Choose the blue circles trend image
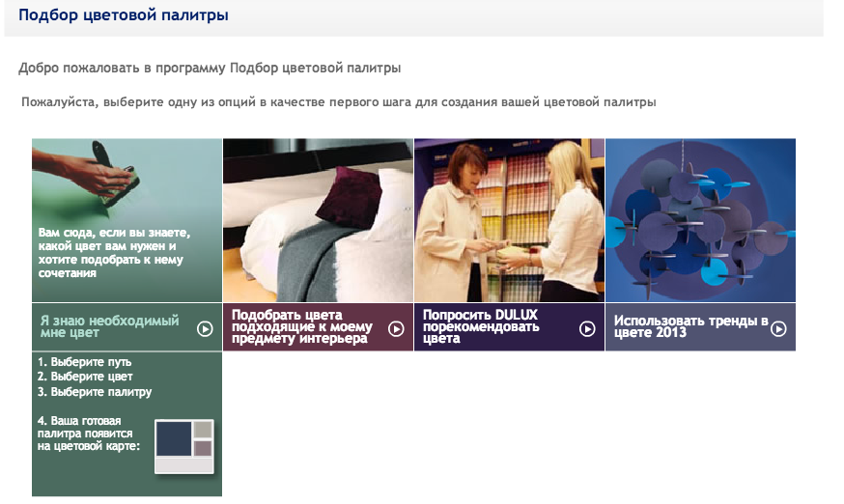Screen dimensions: 844x504 (x=700, y=220)
